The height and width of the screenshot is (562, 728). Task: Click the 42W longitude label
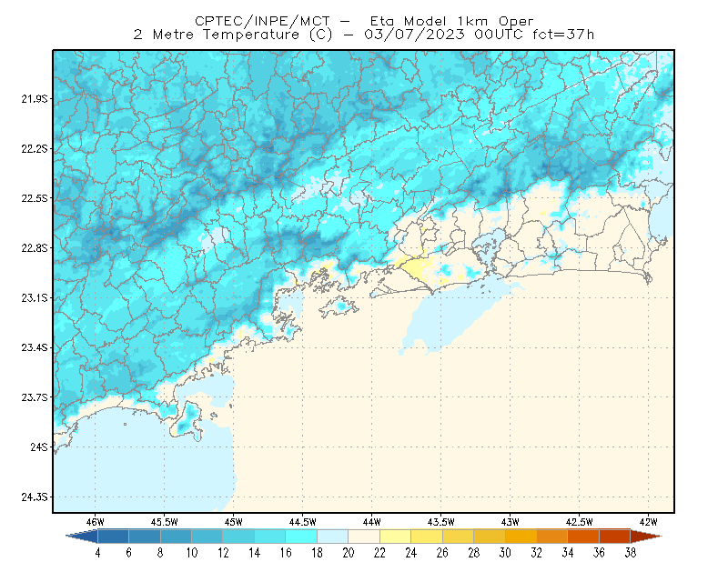point(649,522)
